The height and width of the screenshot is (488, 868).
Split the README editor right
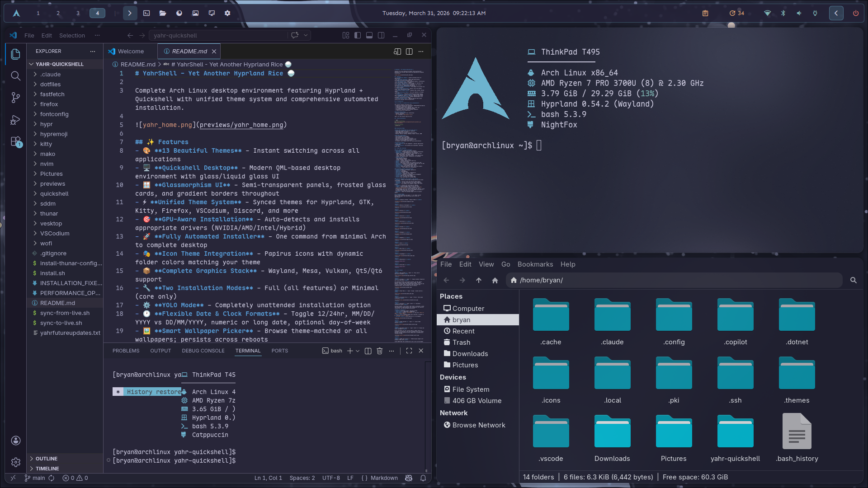pos(409,52)
